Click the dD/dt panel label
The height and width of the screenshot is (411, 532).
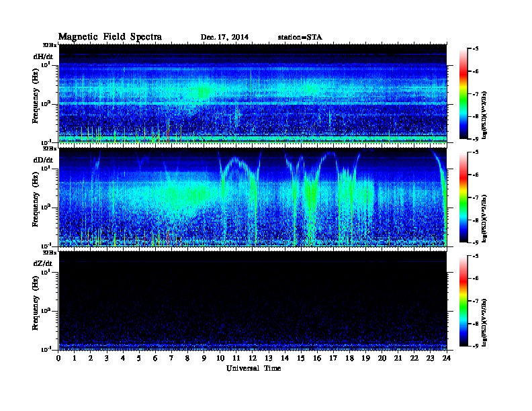click(43, 160)
